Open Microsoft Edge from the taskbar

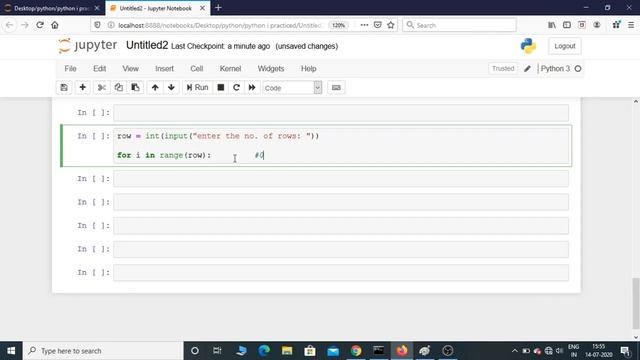(x=264, y=351)
